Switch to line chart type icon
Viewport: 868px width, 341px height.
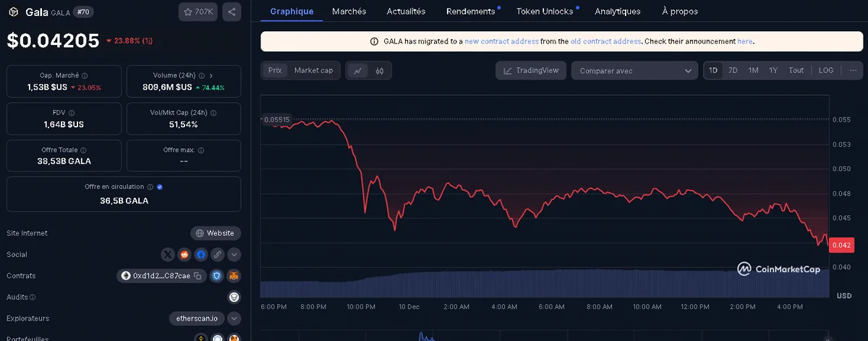point(358,70)
